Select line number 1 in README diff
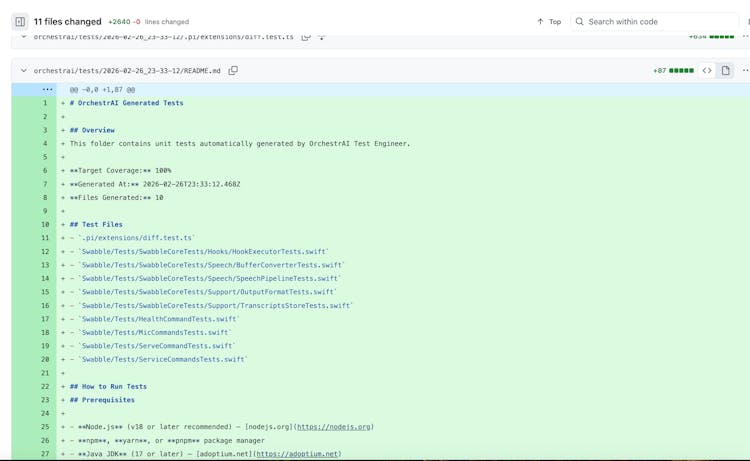Image resolution: width=750 pixels, height=461 pixels. click(45, 103)
